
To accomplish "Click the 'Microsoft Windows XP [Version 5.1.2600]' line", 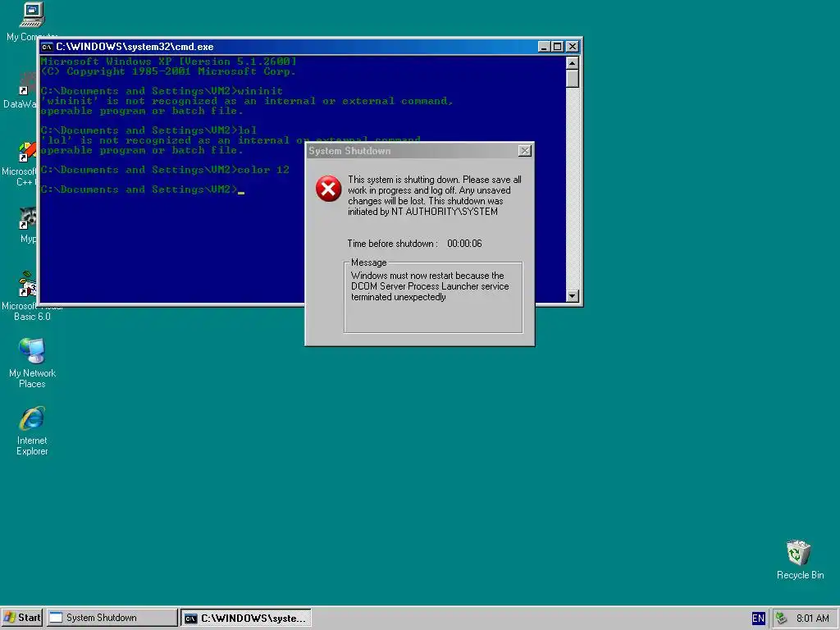I will click(169, 62).
